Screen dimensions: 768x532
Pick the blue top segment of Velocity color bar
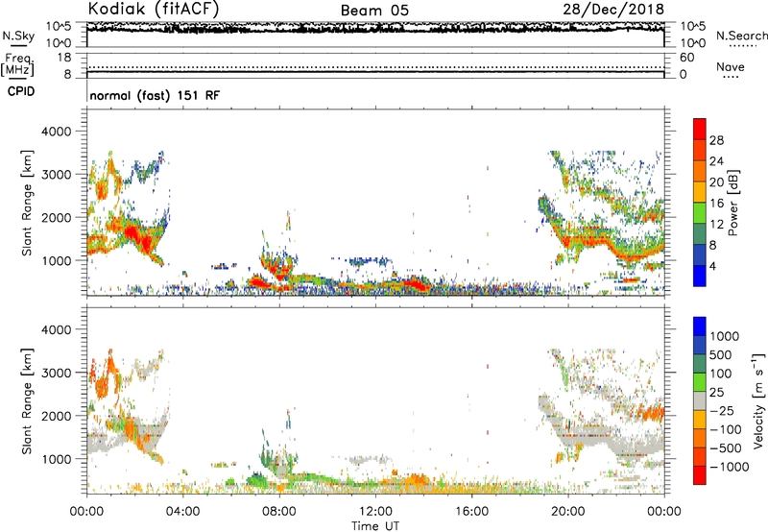(x=700, y=326)
